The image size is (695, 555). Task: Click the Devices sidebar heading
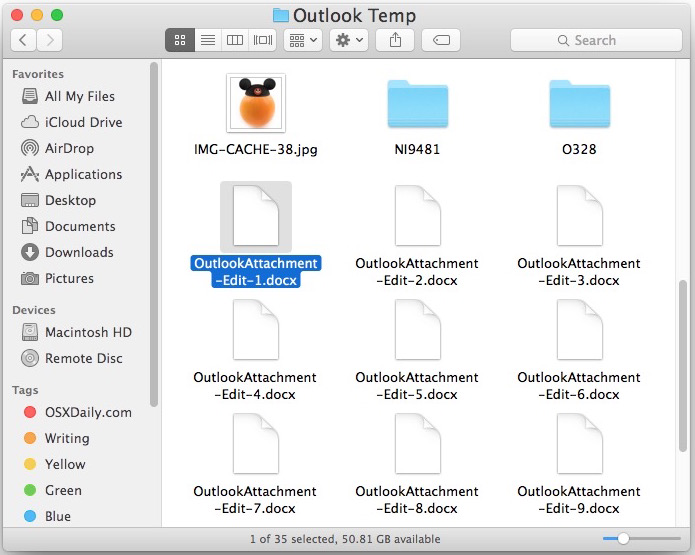34,310
